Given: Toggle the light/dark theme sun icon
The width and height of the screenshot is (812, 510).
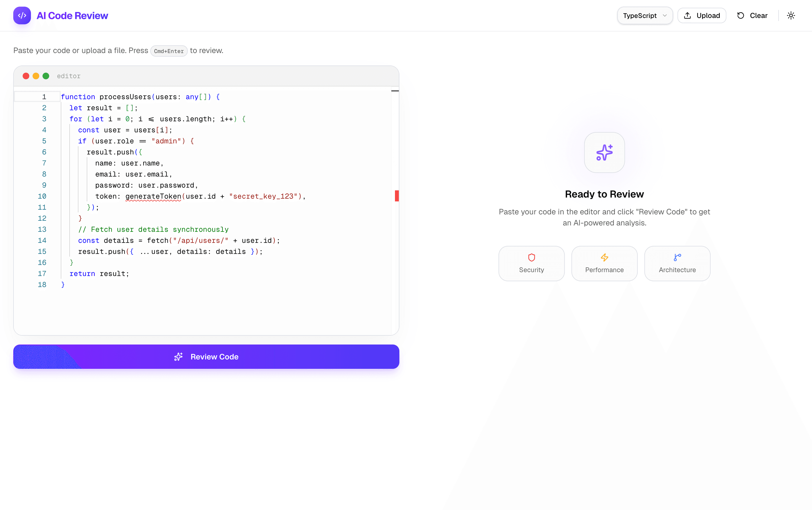Looking at the screenshot, I should 791,15.
